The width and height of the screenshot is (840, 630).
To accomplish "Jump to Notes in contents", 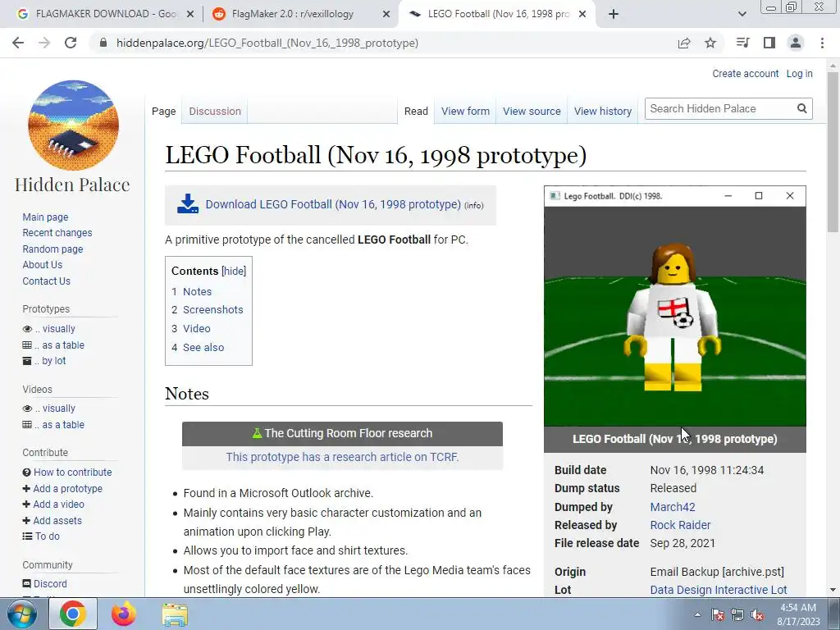I will point(197,291).
